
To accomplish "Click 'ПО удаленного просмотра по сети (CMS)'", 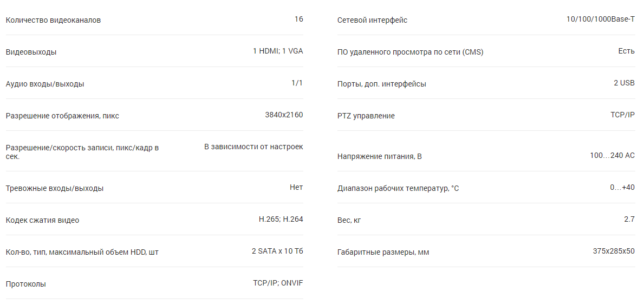I will 411,52.
